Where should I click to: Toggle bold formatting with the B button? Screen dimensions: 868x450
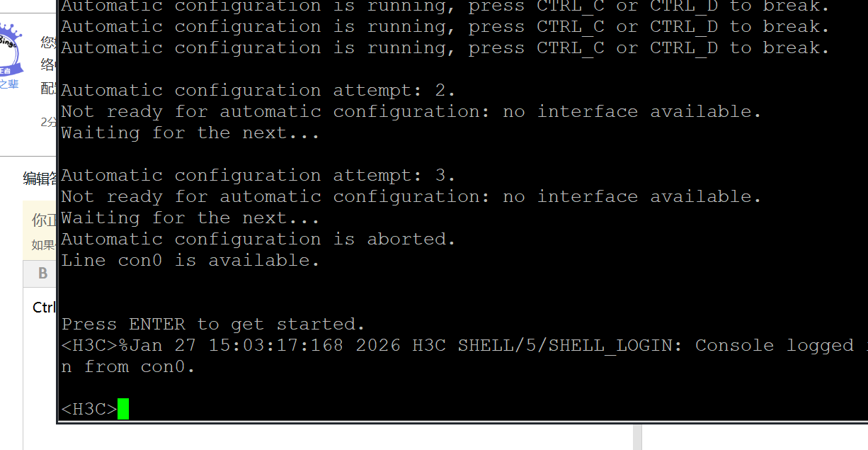click(42, 274)
